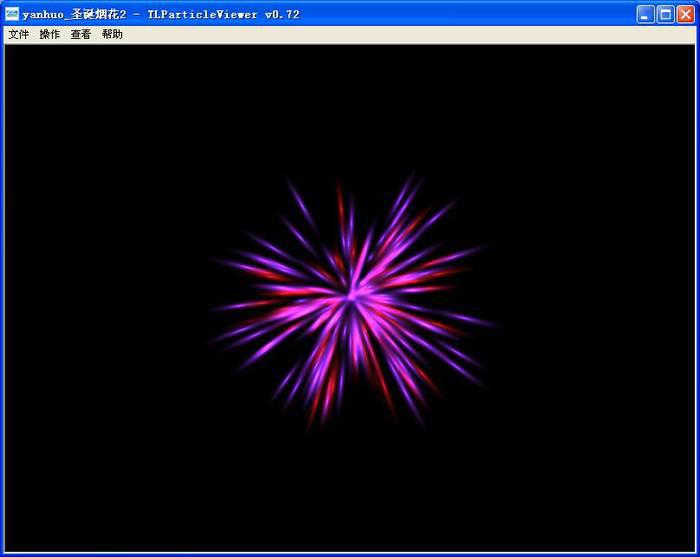Close the TLParticleViewer window
The width and height of the screenshot is (700, 557).
[x=685, y=14]
